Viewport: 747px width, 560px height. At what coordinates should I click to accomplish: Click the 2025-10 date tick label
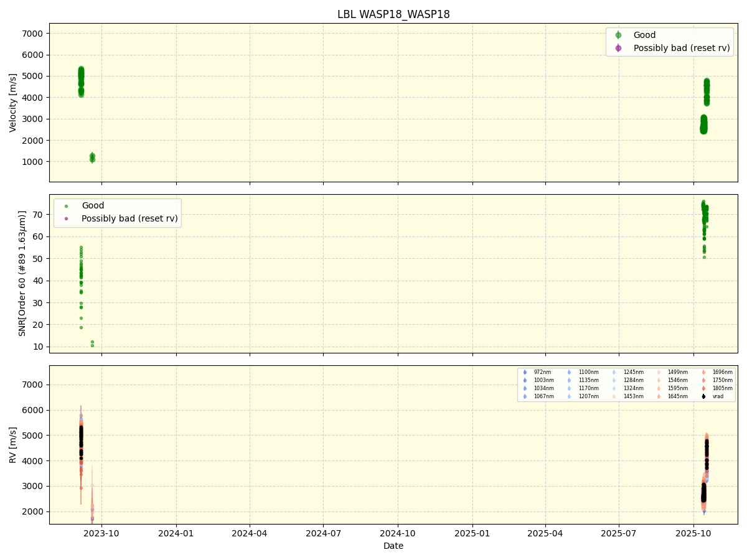click(693, 533)
